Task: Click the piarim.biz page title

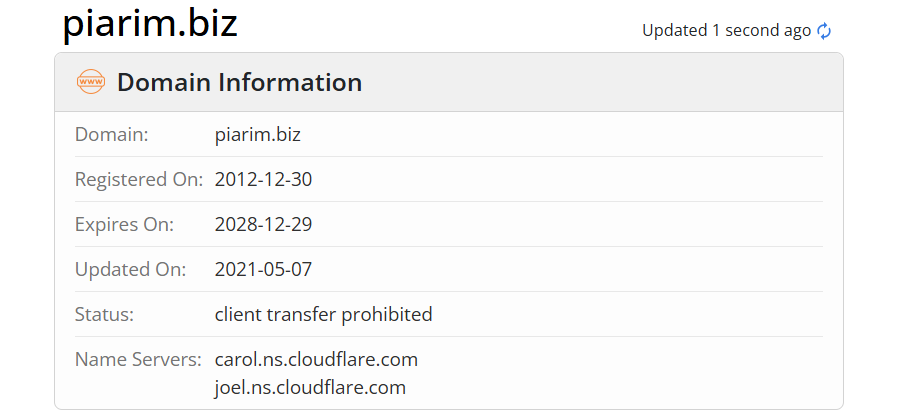Action: pos(150,24)
